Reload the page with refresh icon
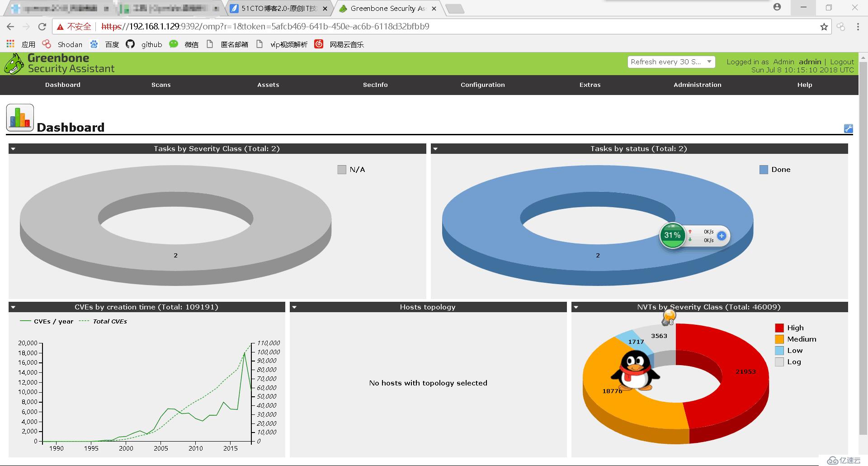This screenshot has width=868, height=466. (x=42, y=27)
